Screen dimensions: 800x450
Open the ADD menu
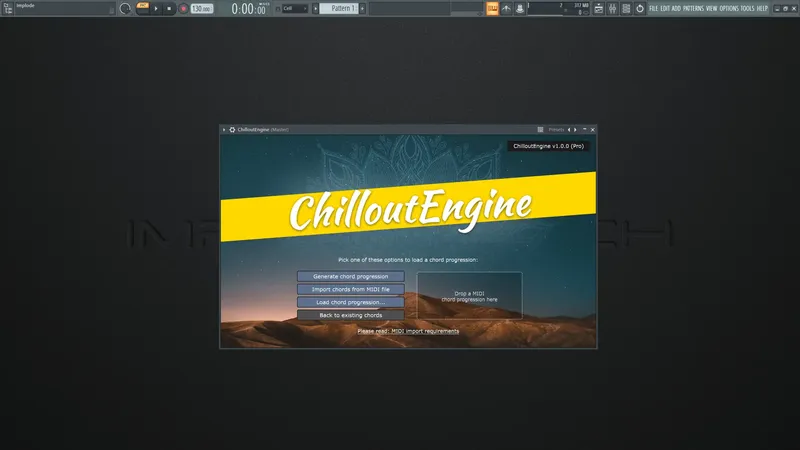tap(677, 9)
